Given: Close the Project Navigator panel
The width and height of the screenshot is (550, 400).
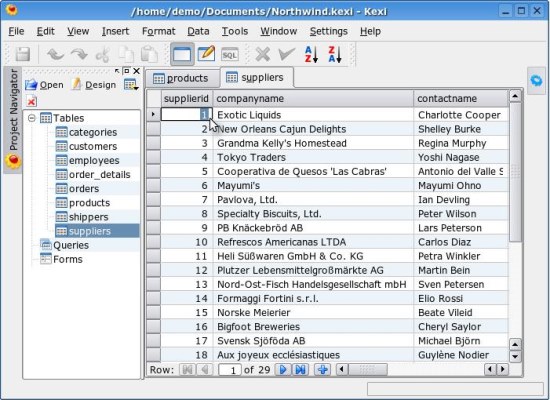Looking at the screenshot, I should coord(136,71).
